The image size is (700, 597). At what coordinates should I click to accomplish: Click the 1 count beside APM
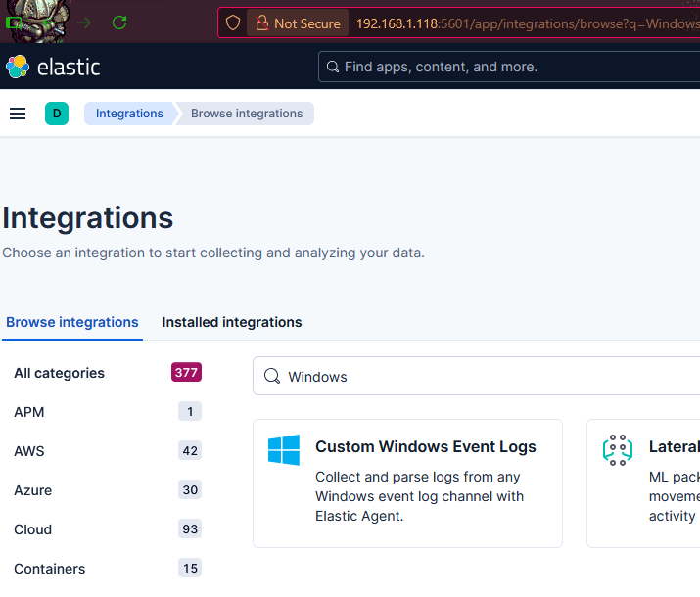pos(190,411)
